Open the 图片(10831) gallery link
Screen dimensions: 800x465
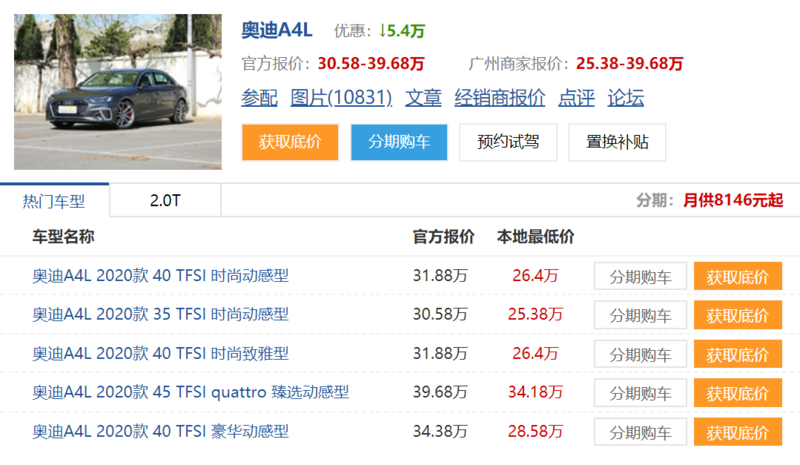click(x=341, y=97)
